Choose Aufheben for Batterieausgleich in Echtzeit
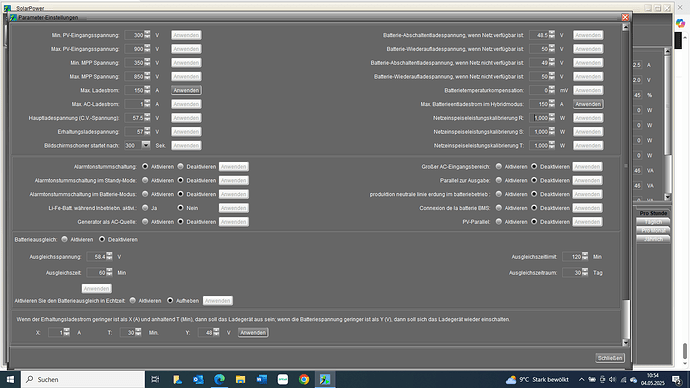This screenshot has width=690, height=388. coord(170,300)
